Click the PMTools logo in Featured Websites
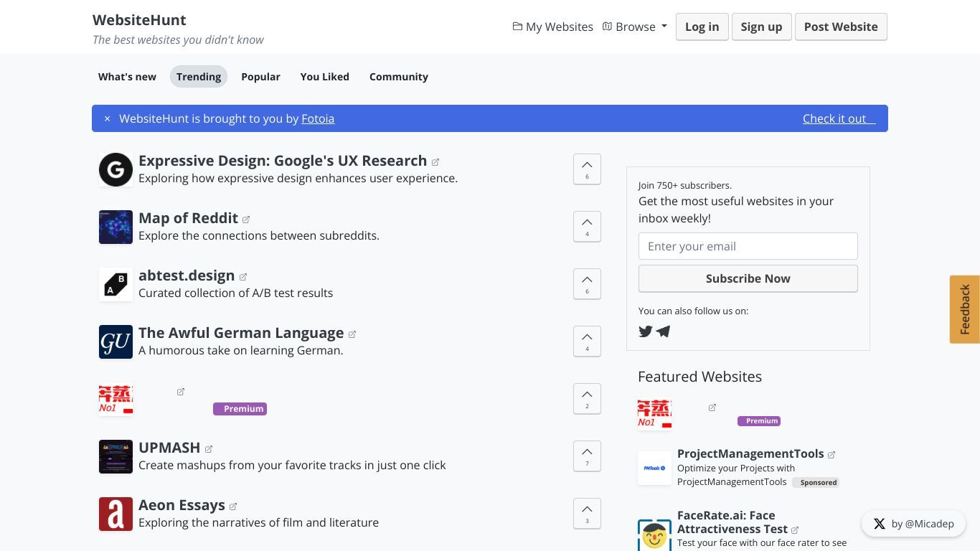The image size is (980, 551). pyautogui.click(x=654, y=468)
